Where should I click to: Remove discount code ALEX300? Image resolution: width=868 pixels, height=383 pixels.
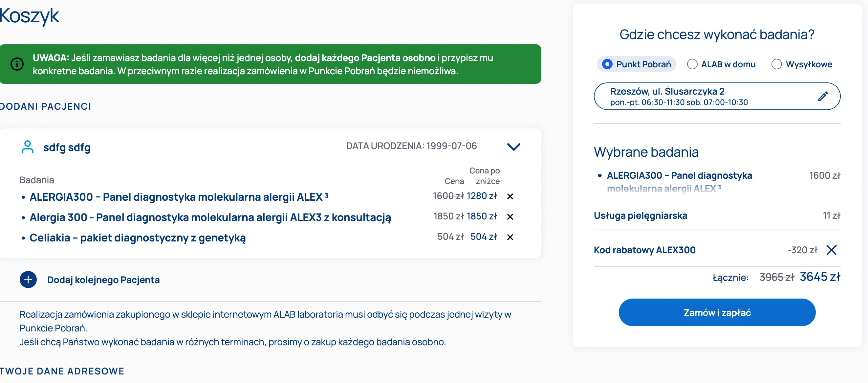point(831,250)
